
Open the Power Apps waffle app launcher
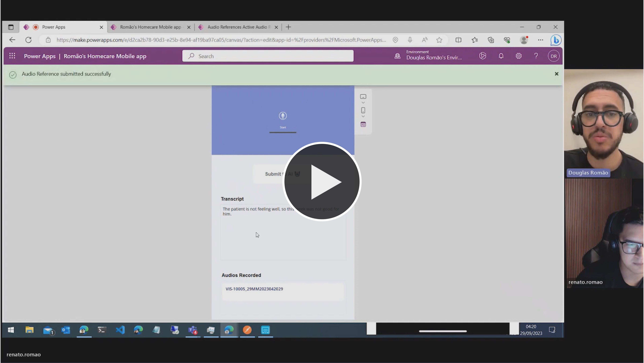coord(12,56)
